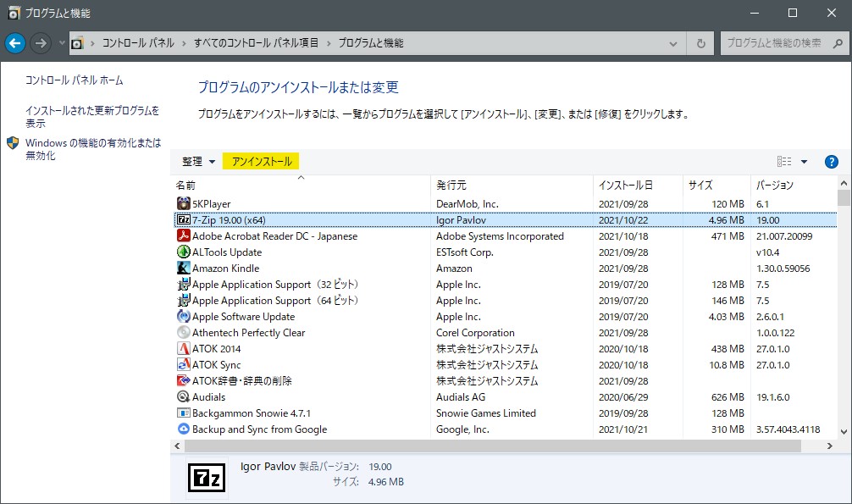Click the Backgammon Snowie 4.7.1 icon

184,413
